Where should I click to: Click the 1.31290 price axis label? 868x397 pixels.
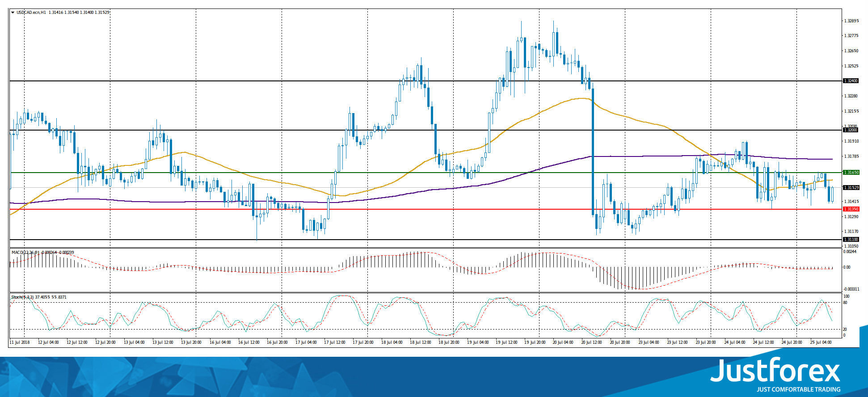[851, 217]
